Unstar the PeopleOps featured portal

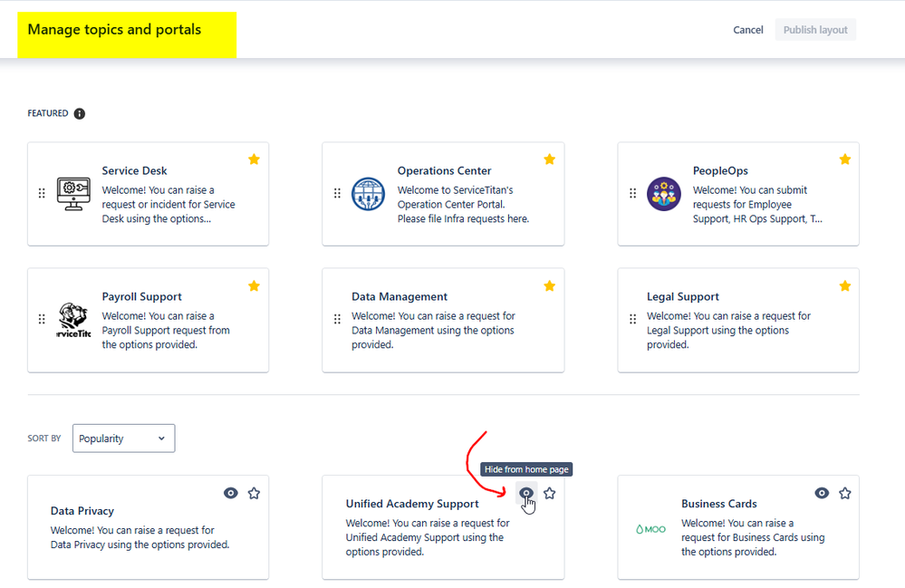pyautogui.click(x=844, y=159)
